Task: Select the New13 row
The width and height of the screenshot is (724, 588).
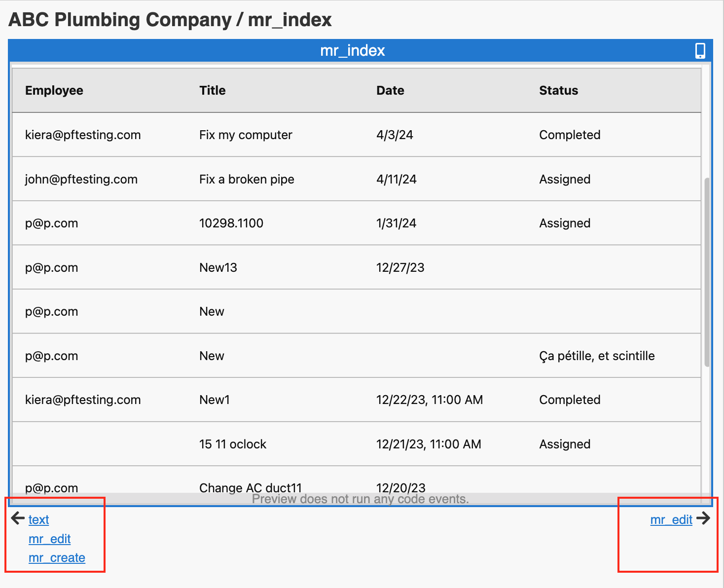Action: tap(218, 268)
